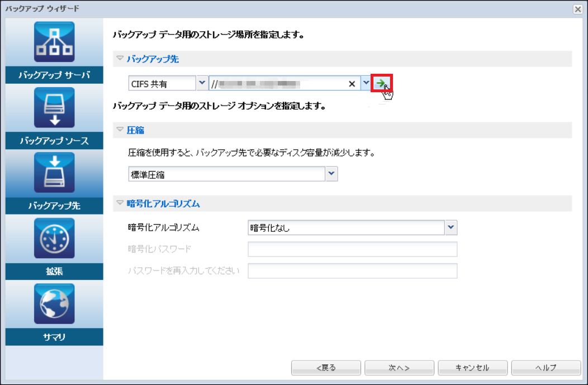
Task: Close the backup wizard window
Action: (578, 9)
